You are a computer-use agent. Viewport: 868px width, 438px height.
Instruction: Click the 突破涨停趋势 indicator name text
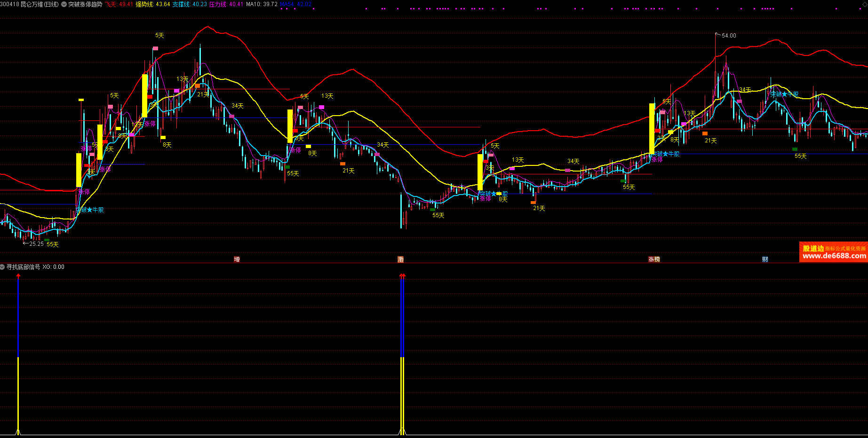[85, 4]
